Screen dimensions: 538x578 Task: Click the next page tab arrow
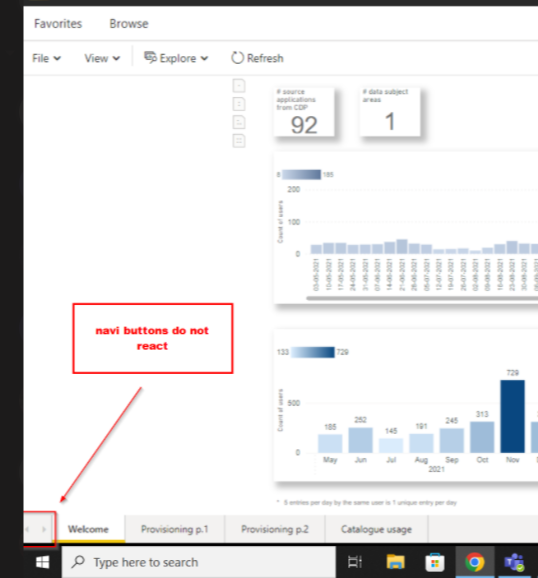(x=44, y=529)
